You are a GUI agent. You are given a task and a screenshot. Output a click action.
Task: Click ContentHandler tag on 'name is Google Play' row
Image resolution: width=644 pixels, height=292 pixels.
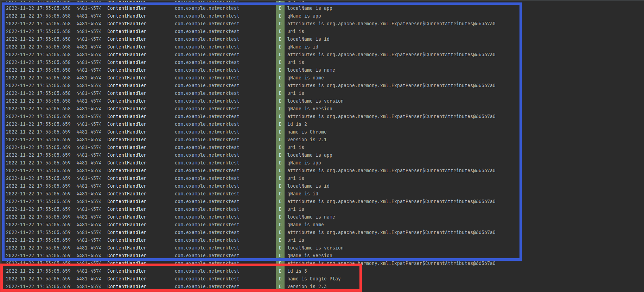tap(127, 279)
